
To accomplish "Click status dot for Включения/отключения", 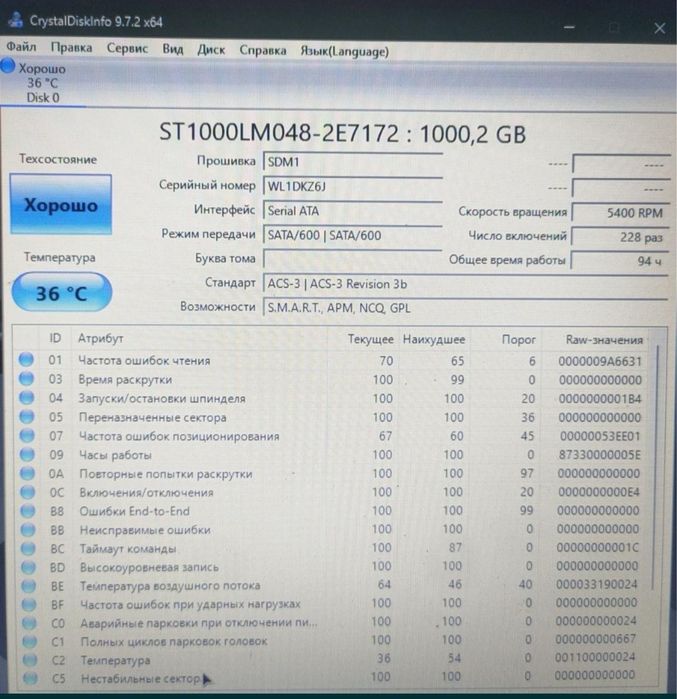I will tap(28, 492).
